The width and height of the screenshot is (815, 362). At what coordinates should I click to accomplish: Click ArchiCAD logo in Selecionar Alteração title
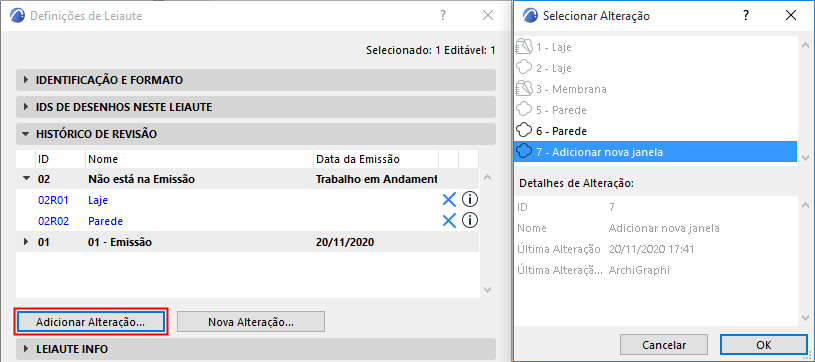pos(530,16)
